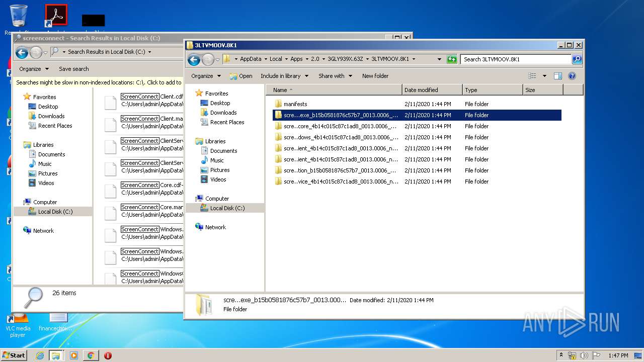Click the Forward arrow in 3LTVMOOV.8K1 window

[x=208, y=59]
